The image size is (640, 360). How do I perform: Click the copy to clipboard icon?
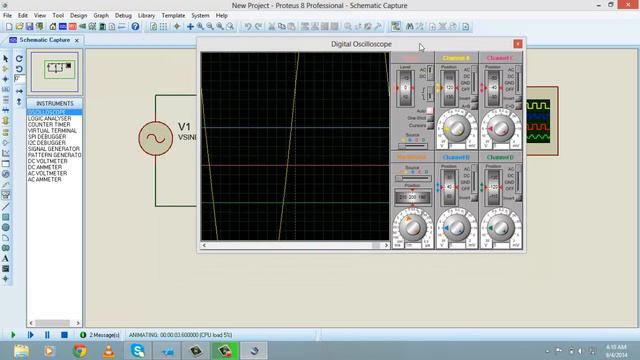282,27
